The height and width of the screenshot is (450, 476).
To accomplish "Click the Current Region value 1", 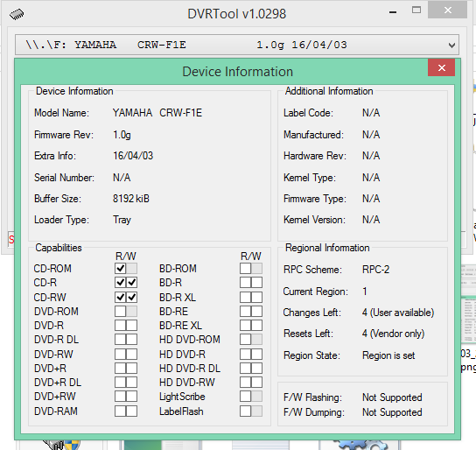I will coord(365,292).
